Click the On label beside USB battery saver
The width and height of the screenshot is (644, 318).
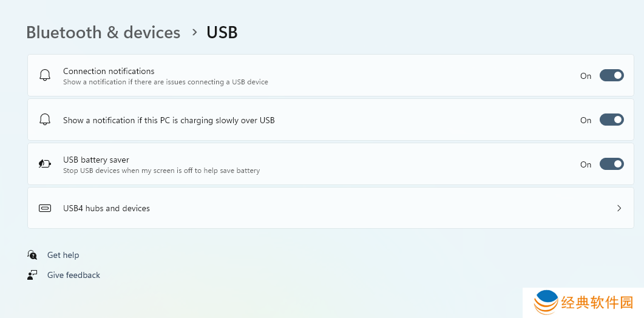pyautogui.click(x=586, y=164)
